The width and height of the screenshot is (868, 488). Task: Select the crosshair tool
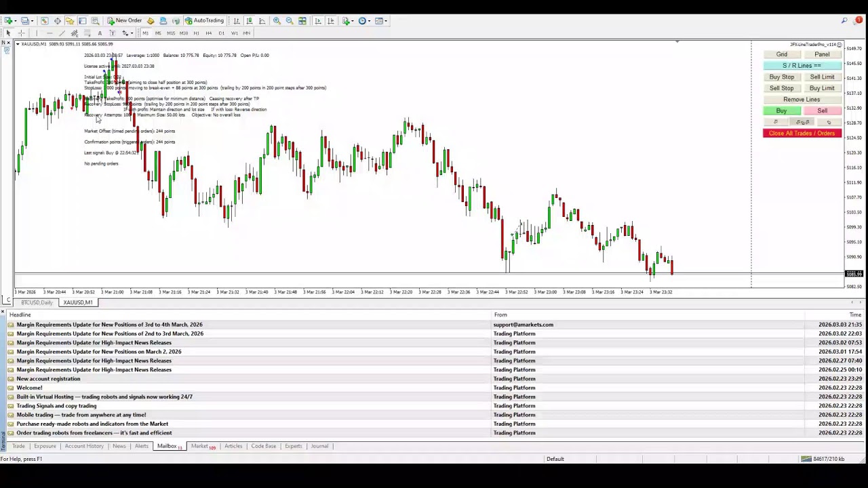(21, 33)
